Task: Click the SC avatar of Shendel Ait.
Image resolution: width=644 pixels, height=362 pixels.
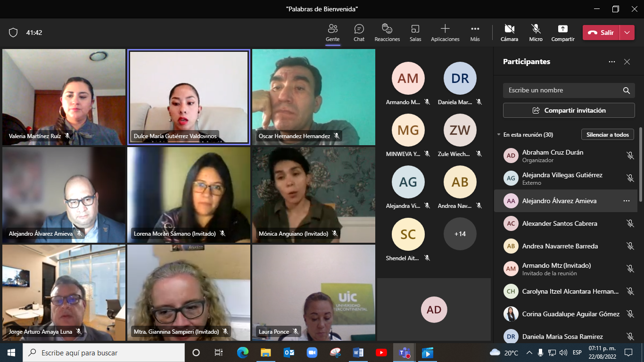Action: coord(408,234)
